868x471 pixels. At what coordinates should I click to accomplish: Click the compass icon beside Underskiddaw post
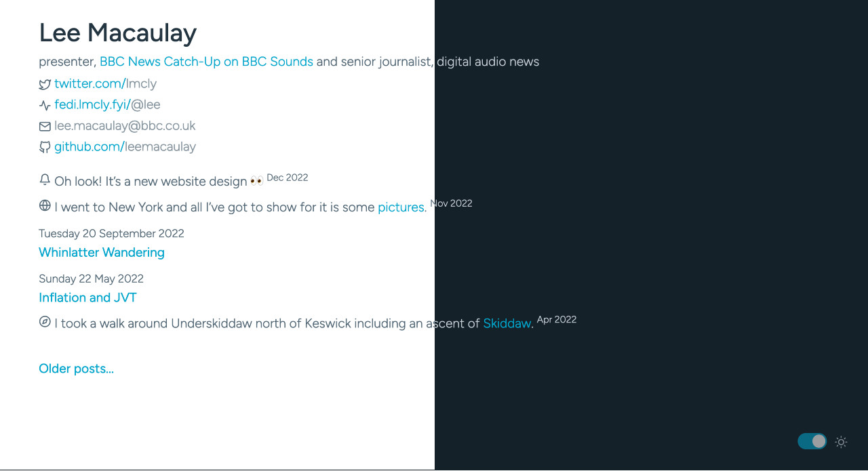pyautogui.click(x=45, y=322)
